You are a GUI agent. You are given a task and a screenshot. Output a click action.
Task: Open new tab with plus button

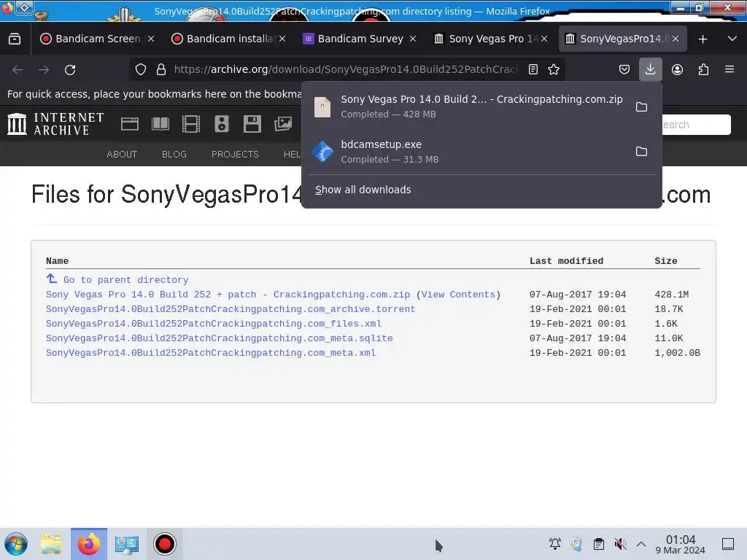pos(703,39)
